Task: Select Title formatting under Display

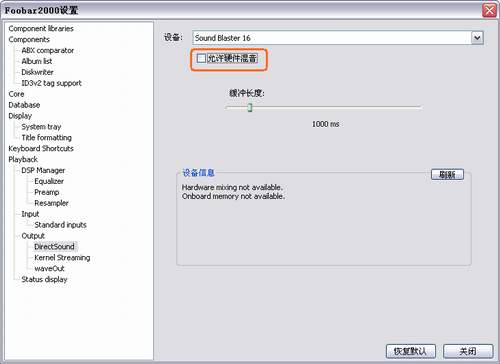Action: pos(47,137)
